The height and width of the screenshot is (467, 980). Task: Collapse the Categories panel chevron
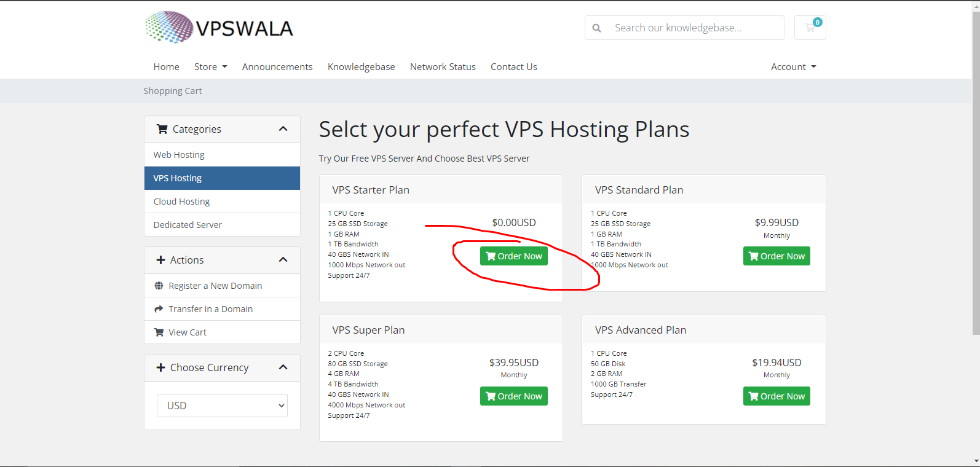click(283, 129)
